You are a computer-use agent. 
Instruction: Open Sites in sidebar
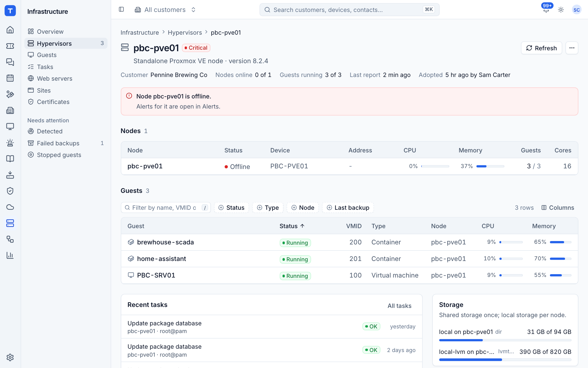click(x=66, y=90)
